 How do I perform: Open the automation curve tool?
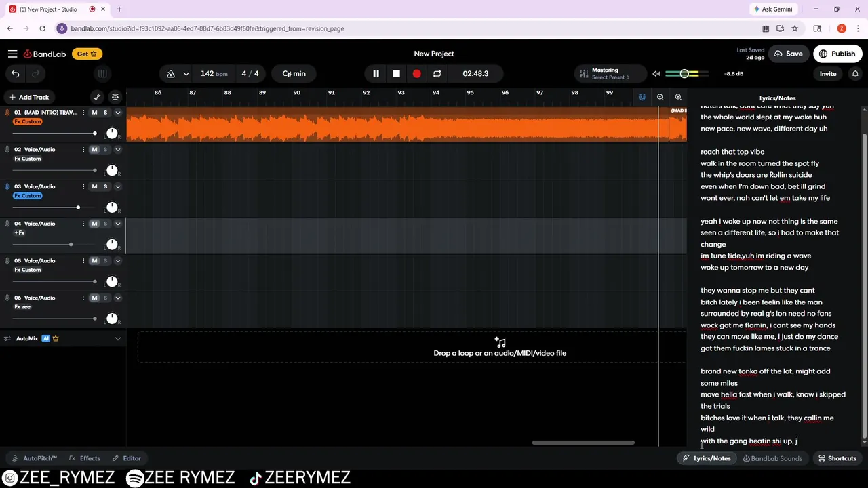tap(97, 97)
